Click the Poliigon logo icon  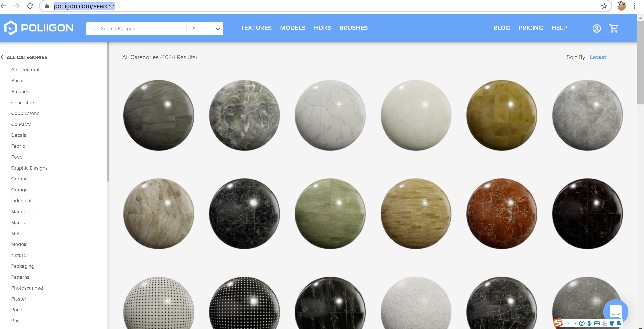coord(11,28)
